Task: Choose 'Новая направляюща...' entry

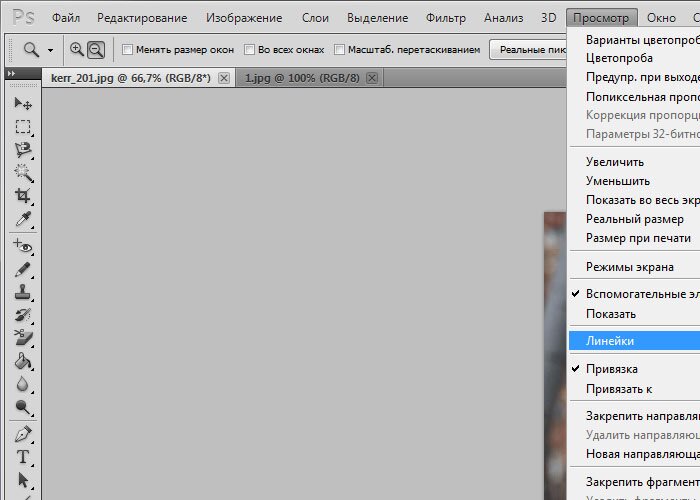Action: tap(634, 454)
